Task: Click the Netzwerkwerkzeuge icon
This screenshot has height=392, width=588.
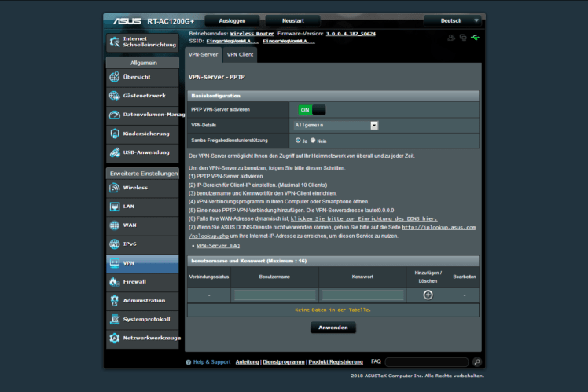Action: coord(114,338)
